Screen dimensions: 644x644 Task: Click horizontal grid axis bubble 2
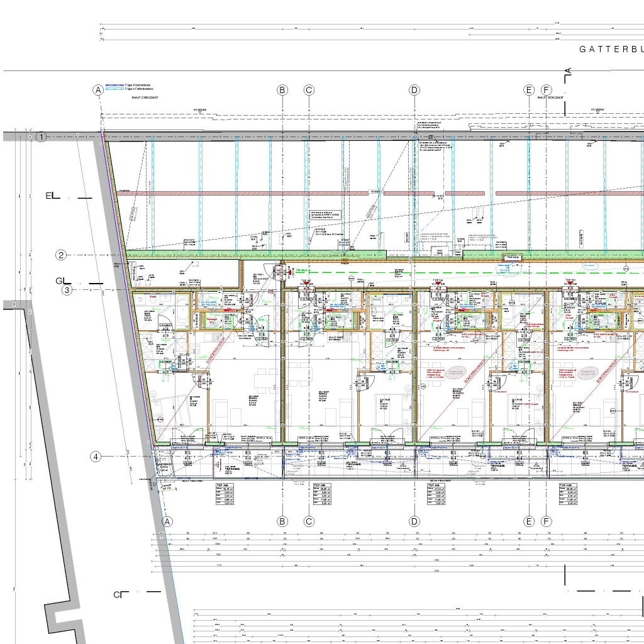pos(61,255)
